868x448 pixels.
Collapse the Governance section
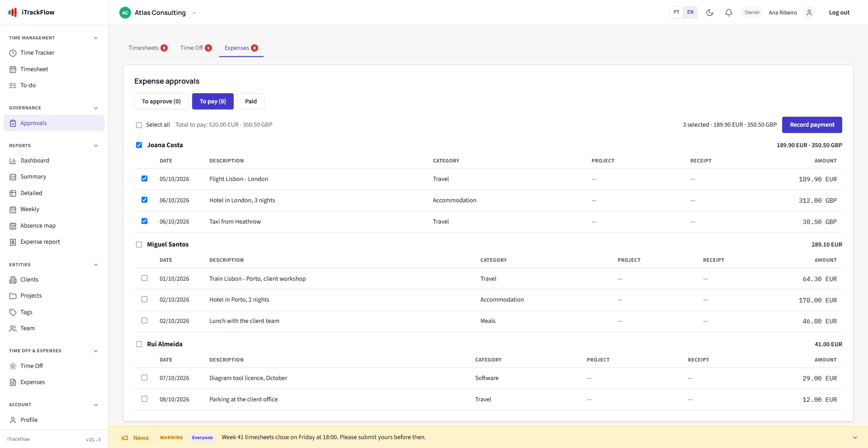[x=96, y=108]
